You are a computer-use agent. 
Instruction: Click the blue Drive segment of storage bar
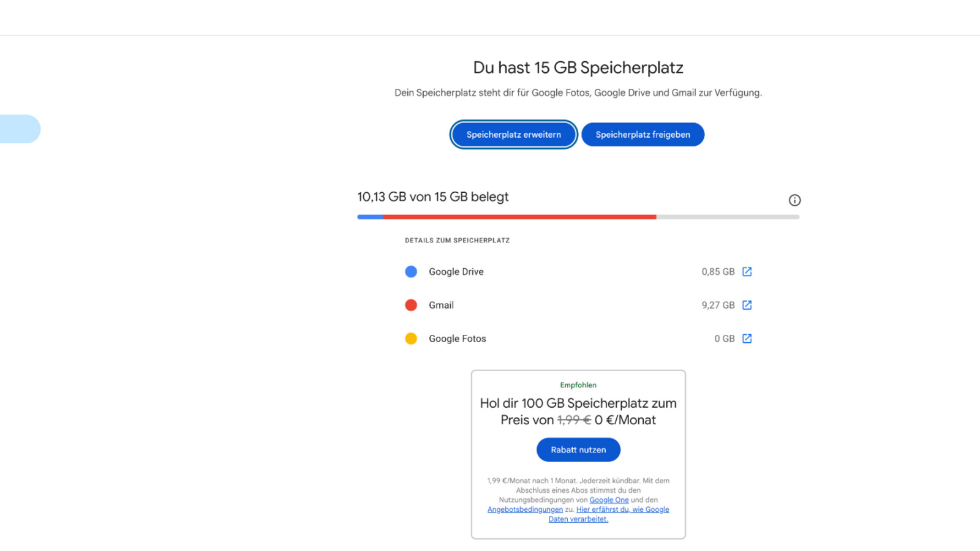coord(370,217)
